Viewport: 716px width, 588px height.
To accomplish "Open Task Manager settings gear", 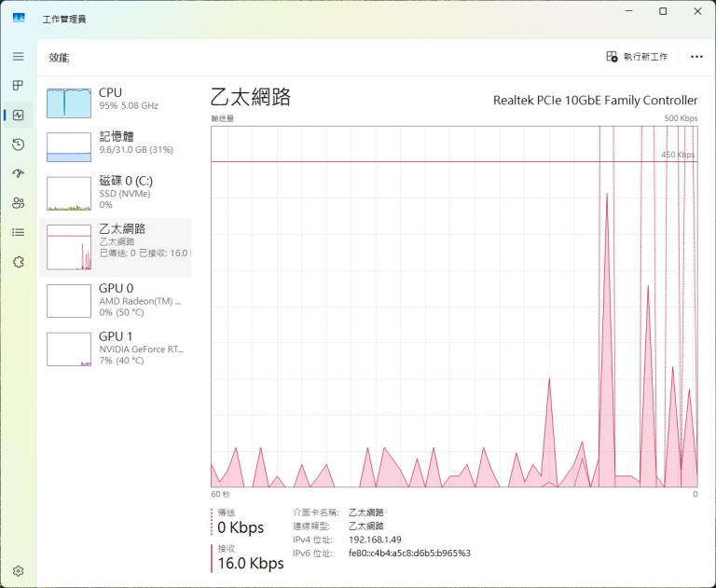I will tap(18, 570).
